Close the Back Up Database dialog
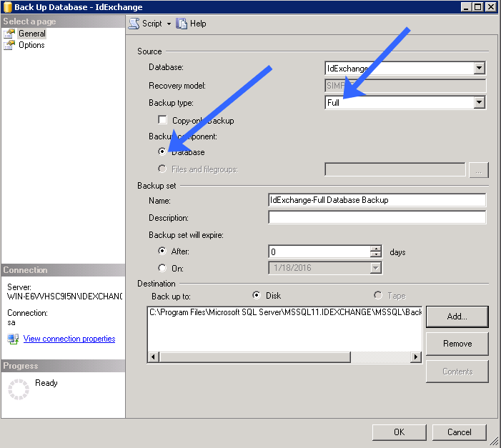501x448 pixels. (490, 6)
